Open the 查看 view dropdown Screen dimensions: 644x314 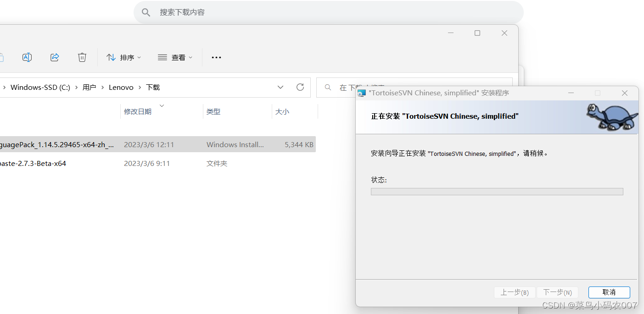coord(175,57)
